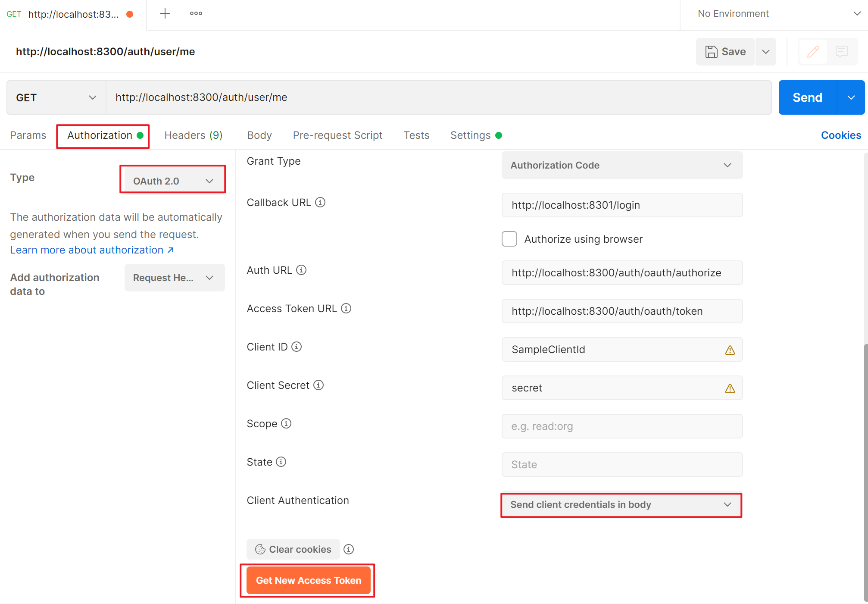Click Client Secret warning triangle icon

coord(730,388)
